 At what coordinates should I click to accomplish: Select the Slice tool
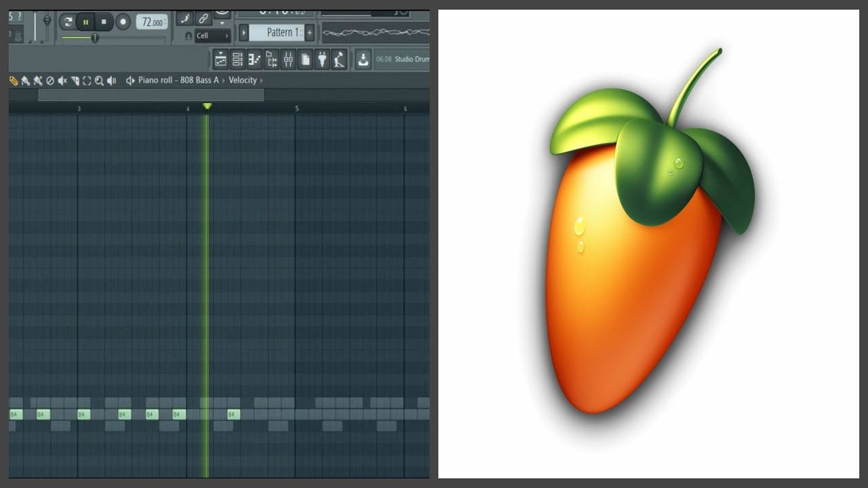[75, 81]
